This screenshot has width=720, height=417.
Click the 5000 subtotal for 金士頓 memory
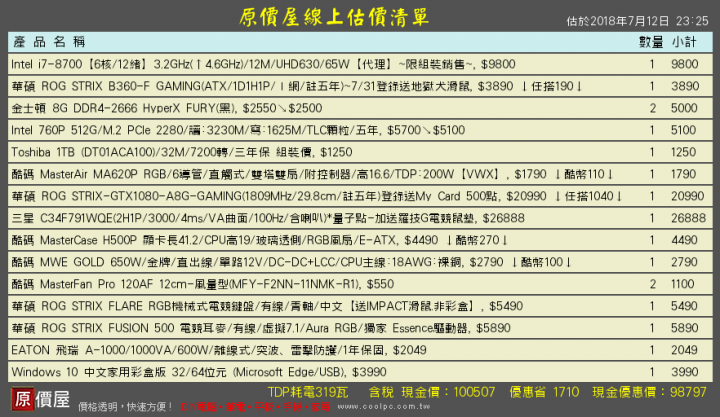[684, 108]
